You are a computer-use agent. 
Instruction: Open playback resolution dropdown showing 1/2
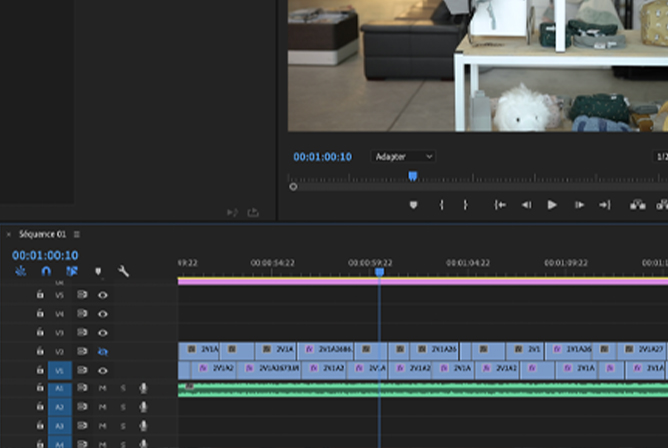point(661,157)
